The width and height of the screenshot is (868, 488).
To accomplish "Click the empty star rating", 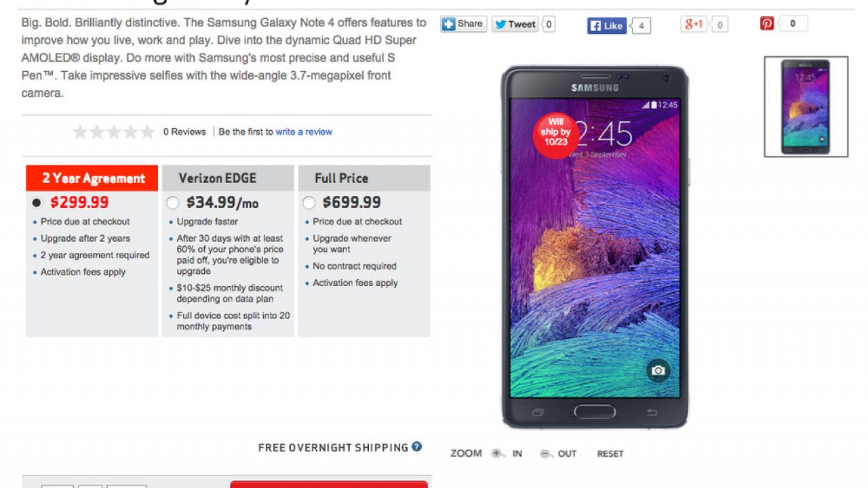I will (x=114, y=132).
